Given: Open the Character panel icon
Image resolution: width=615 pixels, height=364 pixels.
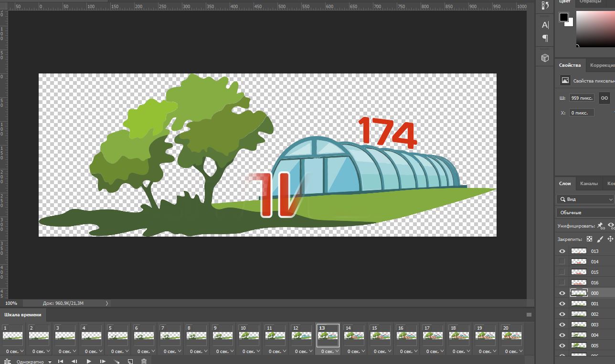Looking at the screenshot, I should tap(545, 25).
